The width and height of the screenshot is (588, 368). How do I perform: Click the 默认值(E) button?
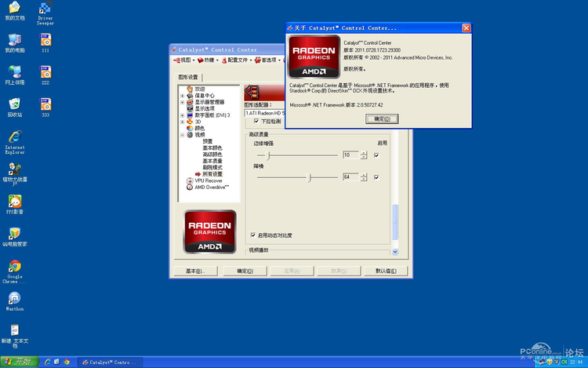coord(386,271)
